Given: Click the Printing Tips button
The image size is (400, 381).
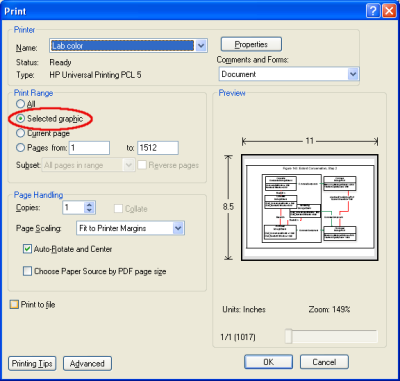Looking at the screenshot, I should pyautogui.click(x=32, y=363).
